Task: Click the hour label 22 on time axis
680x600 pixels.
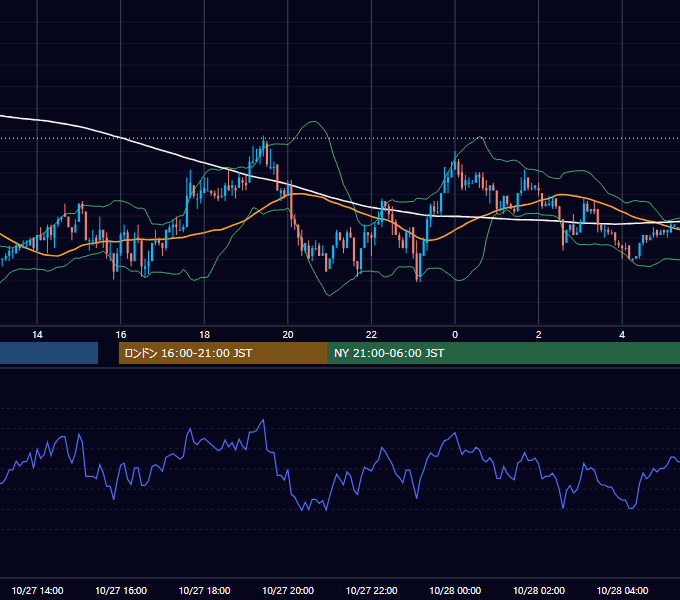Action: (371, 335)
